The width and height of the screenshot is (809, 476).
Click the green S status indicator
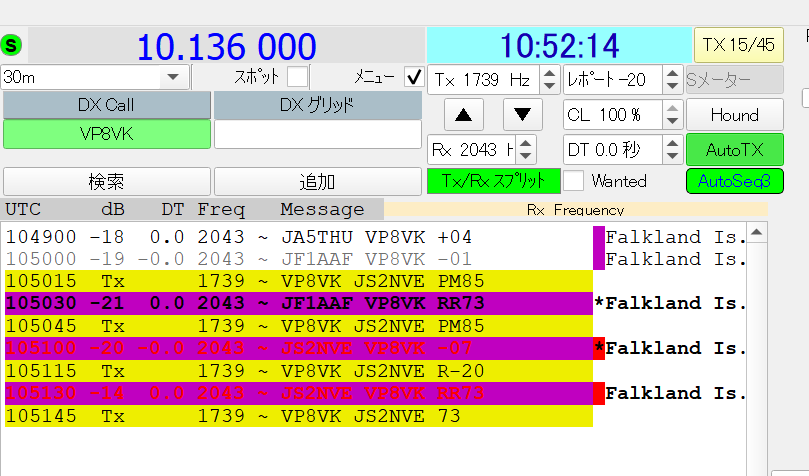tap(11, 45)
